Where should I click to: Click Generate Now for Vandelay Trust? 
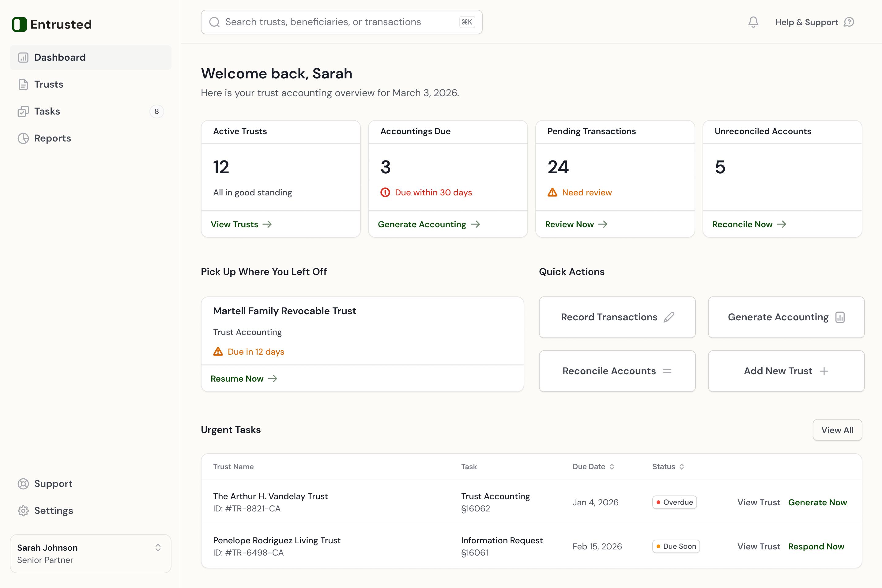pos(817,503)
